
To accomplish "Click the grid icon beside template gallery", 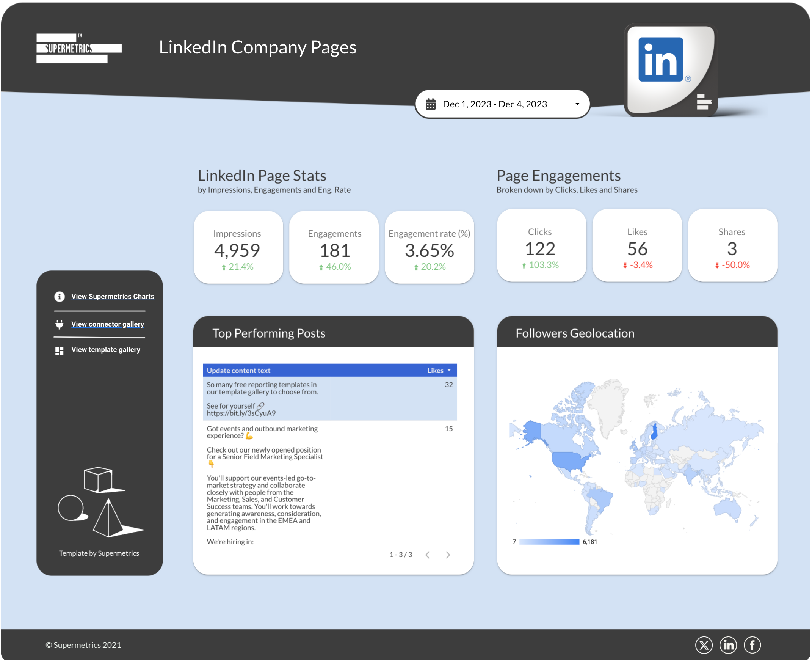I will [59, 351].
